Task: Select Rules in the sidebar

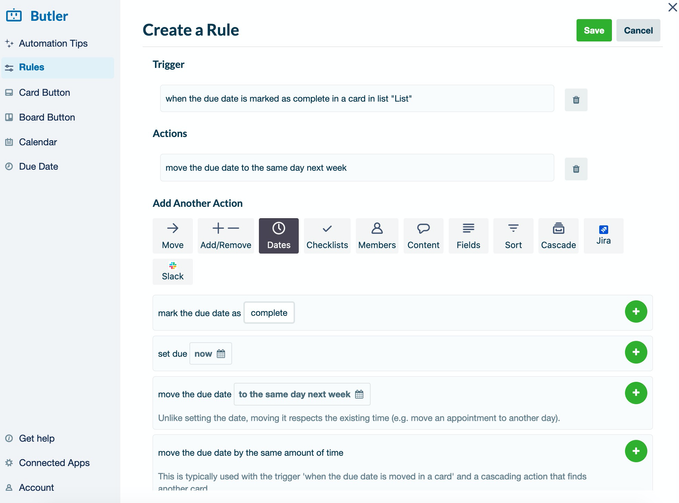Action: [58, 68]
